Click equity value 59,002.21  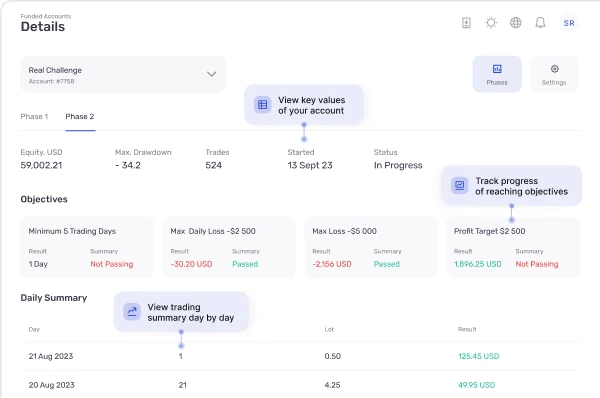41,165
